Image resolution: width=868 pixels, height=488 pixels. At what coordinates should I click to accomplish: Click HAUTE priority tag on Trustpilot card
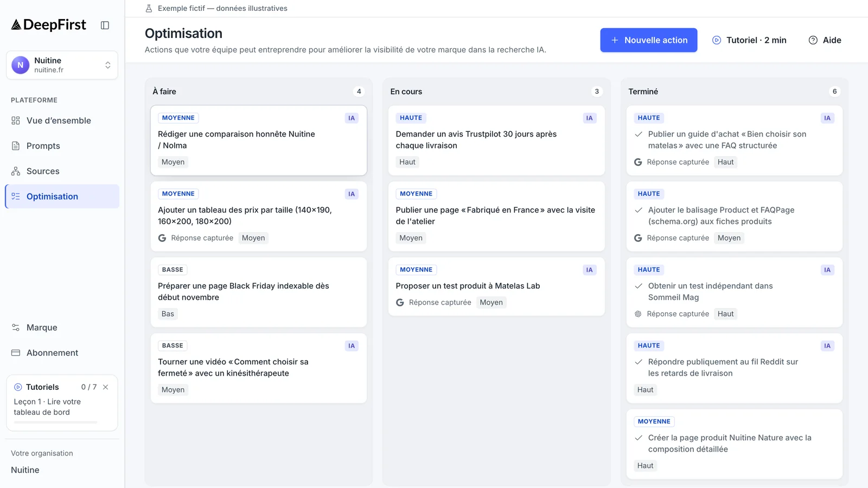click(411, 118)
